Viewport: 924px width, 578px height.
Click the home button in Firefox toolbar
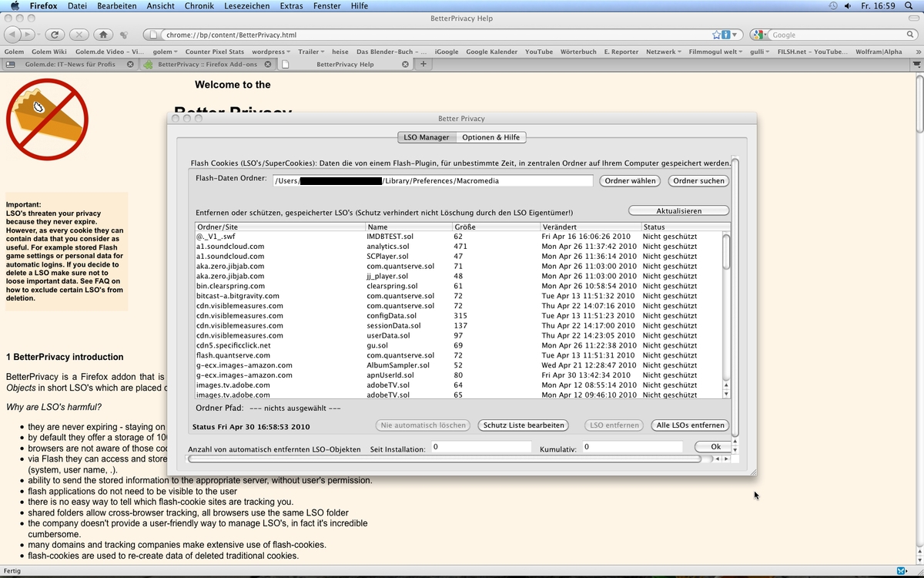102,35
